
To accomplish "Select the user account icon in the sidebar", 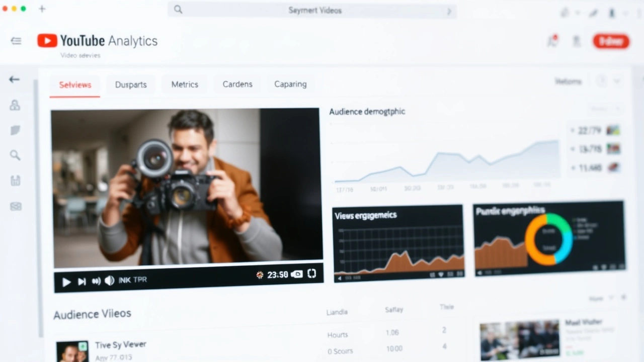I will (x=15, y=105).
